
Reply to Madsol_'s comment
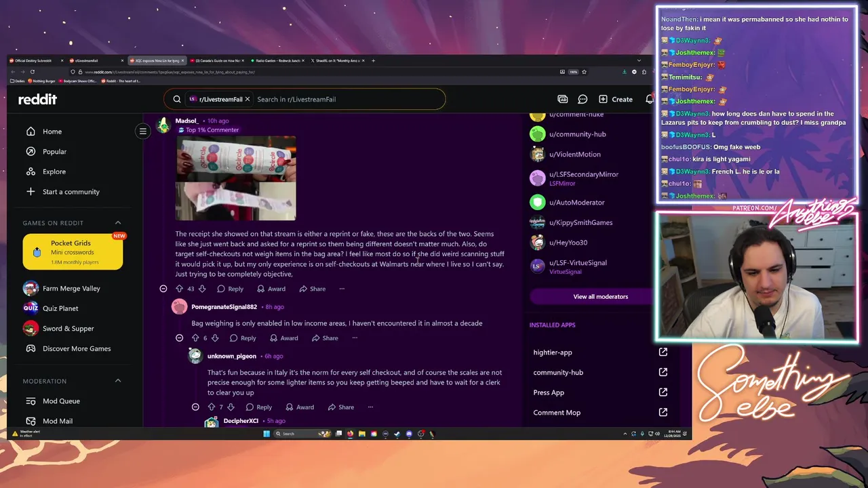pyautogui.click(x=230, y=289)
